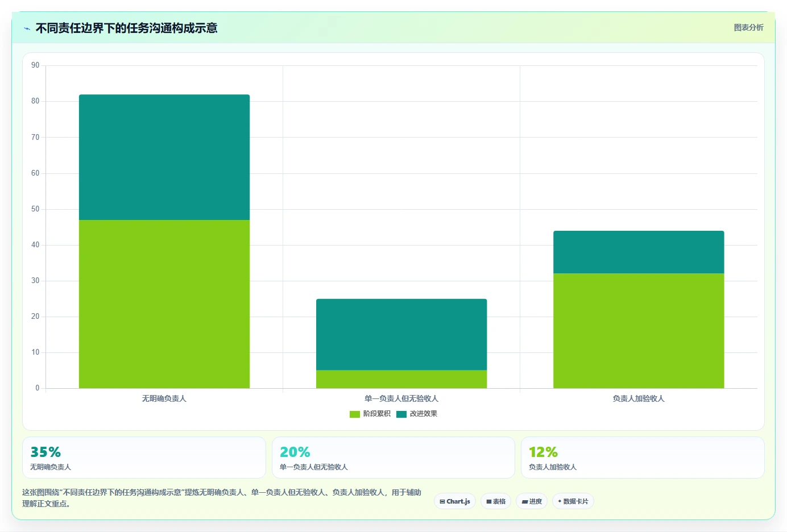Image resolution: width=787 pixels, height=532 pixels.
Task: Click the 无明确负责人 x-axis label
Action: (x=164, y=398)
